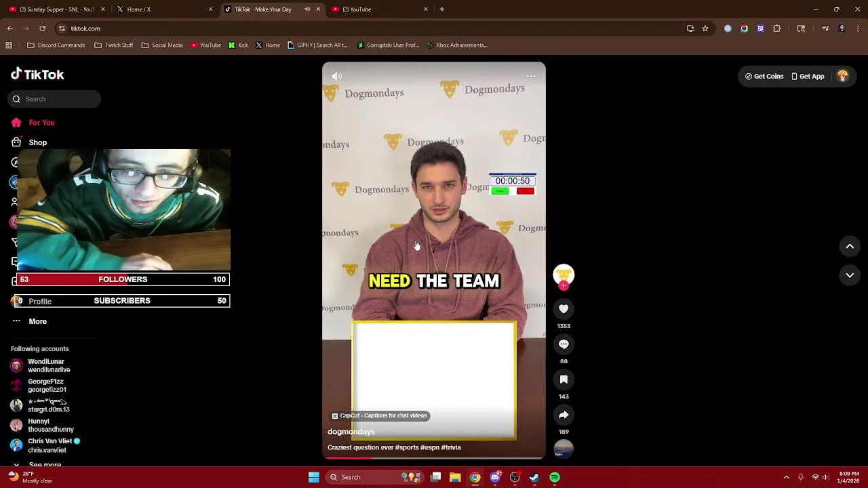Open the video more options menu
The height and width of the screenshot is (488, 868).
coord(531,77)
